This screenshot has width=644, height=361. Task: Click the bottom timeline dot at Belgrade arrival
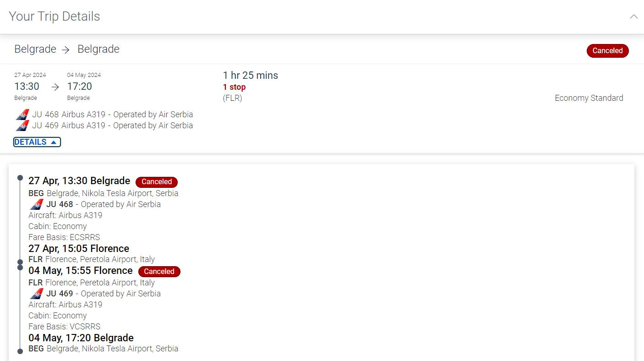[x=20, y=351]
